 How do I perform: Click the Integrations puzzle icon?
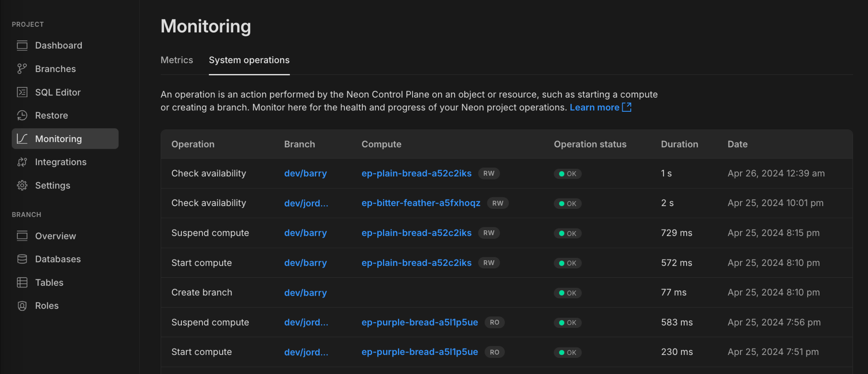tap(22, 162)
